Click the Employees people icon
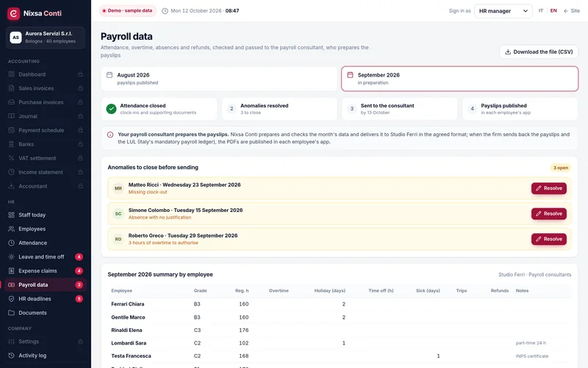The height and width of the screenshot is (368, 588). (11, 229)
